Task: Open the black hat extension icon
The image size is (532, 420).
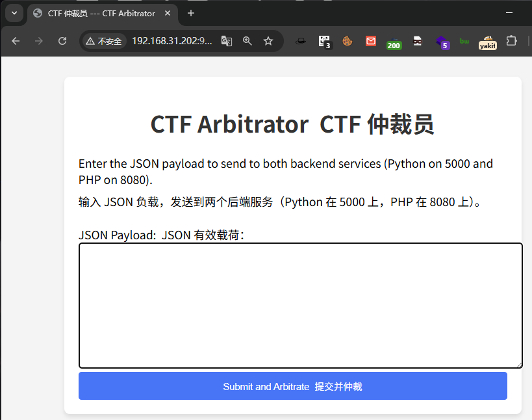Action: coord(300,42)
